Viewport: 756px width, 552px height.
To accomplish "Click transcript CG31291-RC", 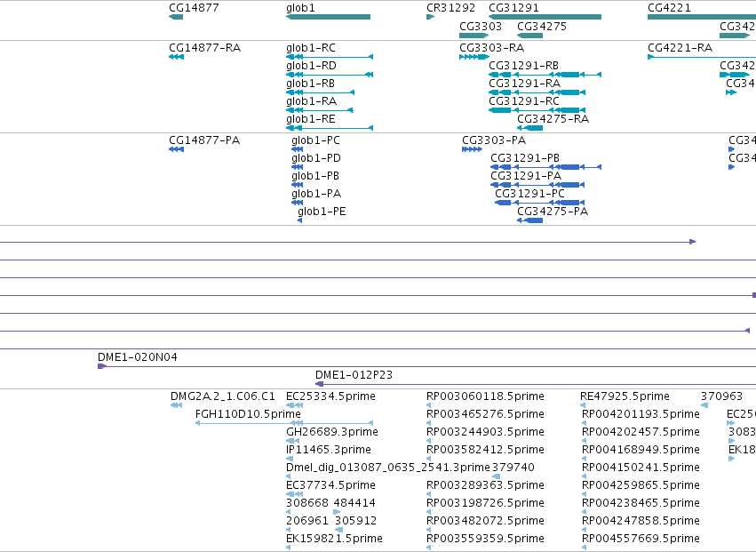I will click(524, 101).
